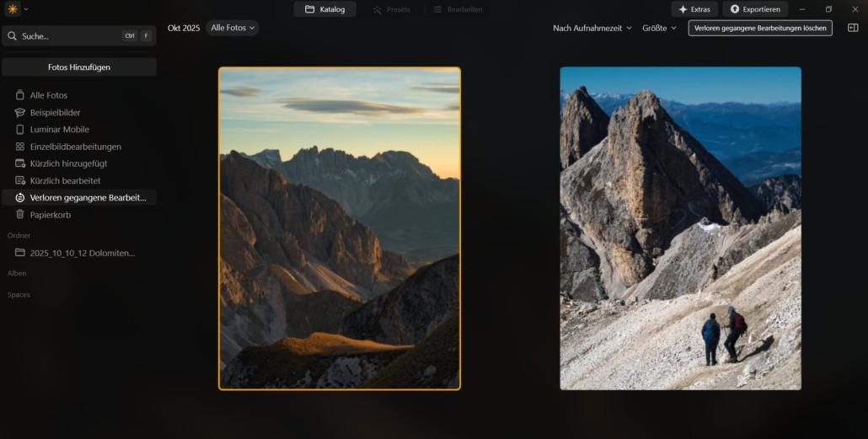The image size is (868, 439).
Task: Open Einzelbildbearbeitungen collection
Action: 75,147
